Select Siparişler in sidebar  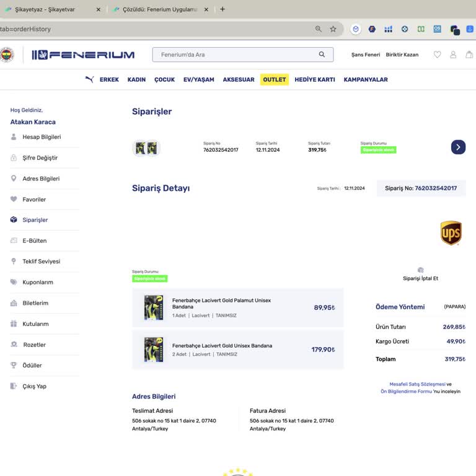click(x=35, y=220)
